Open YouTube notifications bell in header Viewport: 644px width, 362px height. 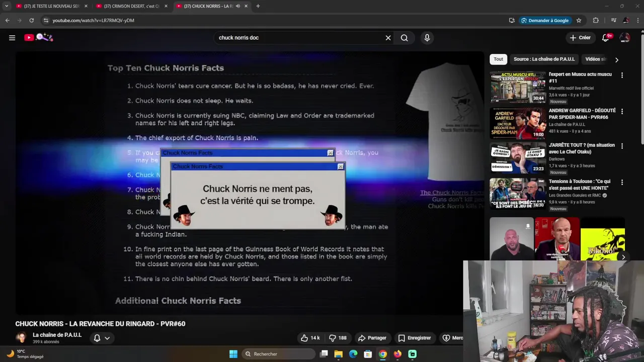606,38
